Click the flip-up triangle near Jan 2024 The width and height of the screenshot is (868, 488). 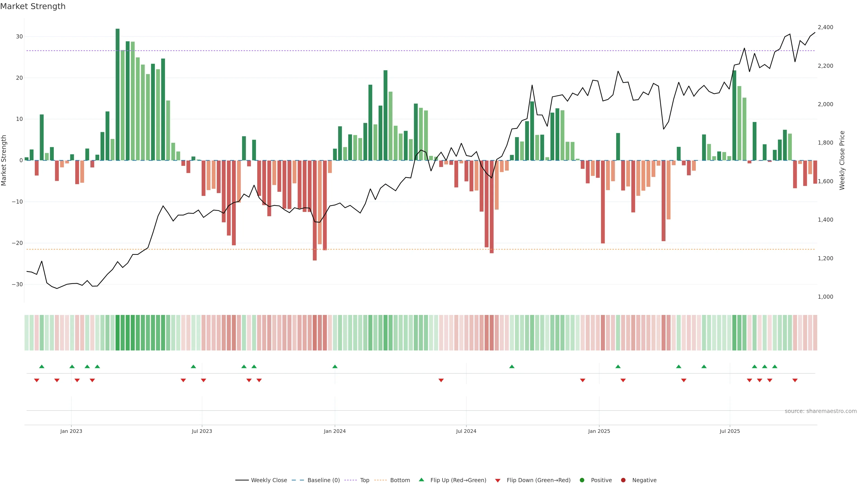[x=335, y=366]
